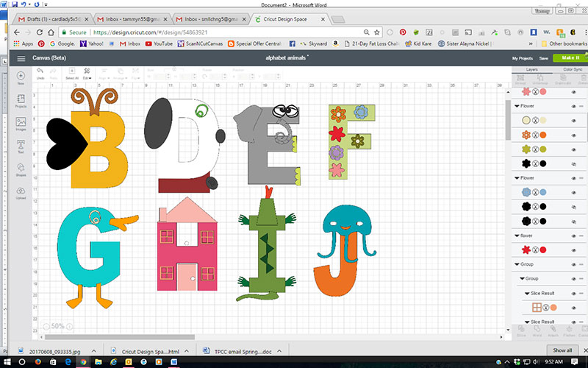Image resolution: width=588 pixels, height=368 pixels.
Task: Open Word from the Windows taskbar
Action: pos(174,362)
